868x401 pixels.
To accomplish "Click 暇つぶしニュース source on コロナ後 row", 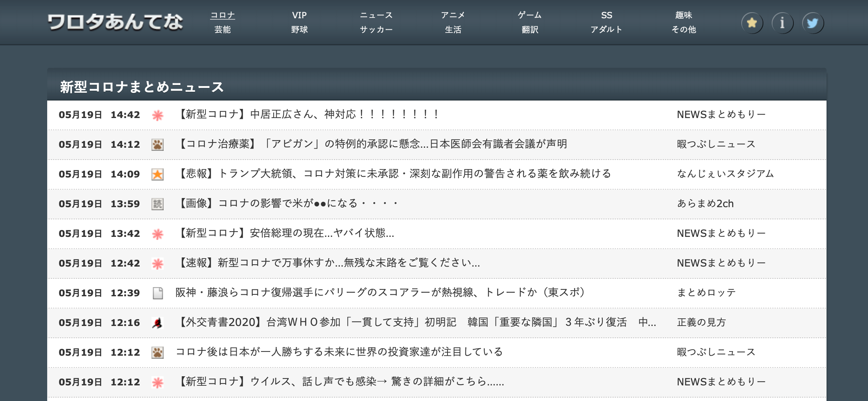I will [x=716, y=352].
